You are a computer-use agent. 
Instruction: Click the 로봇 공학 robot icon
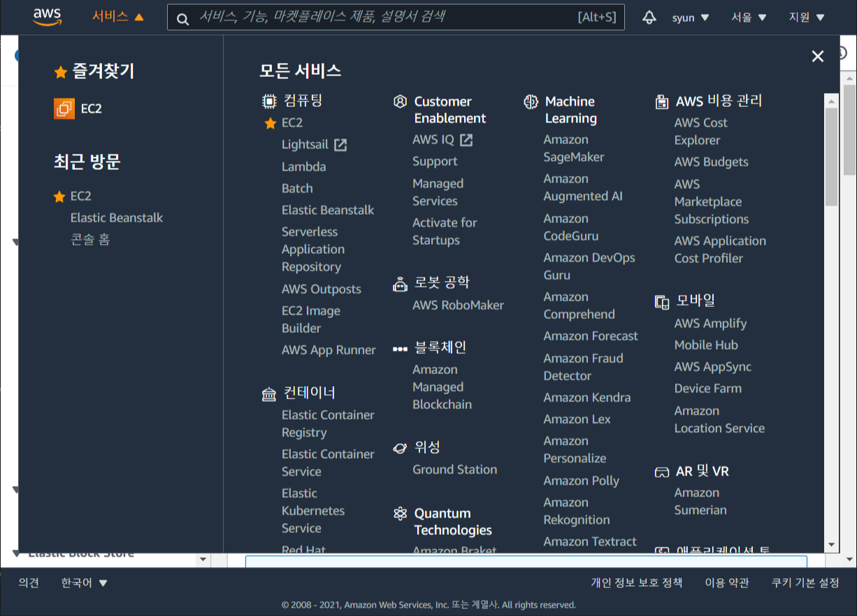click(x=400, y=283)
